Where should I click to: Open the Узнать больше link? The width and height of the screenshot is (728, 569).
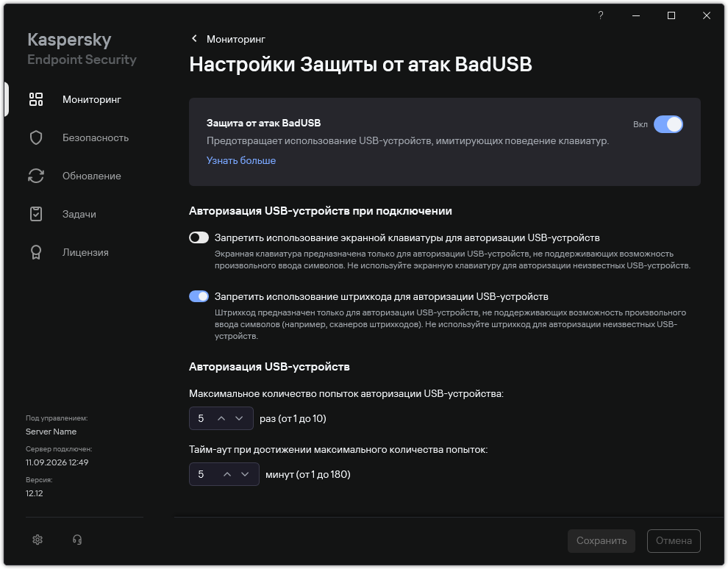(241, 160)
